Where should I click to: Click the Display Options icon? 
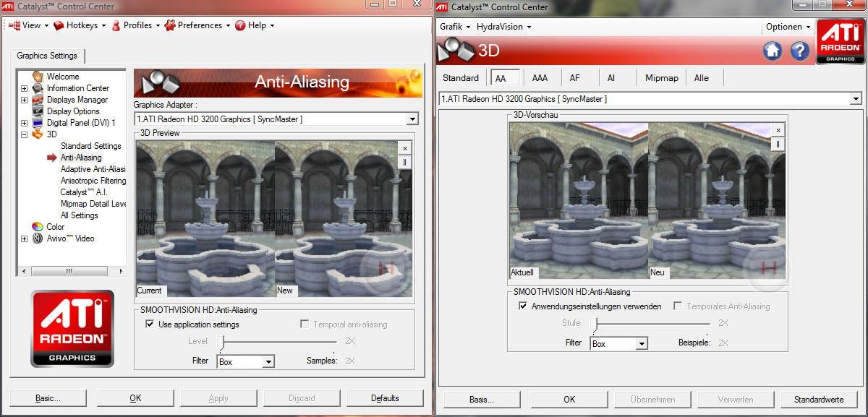coord(38,111)
